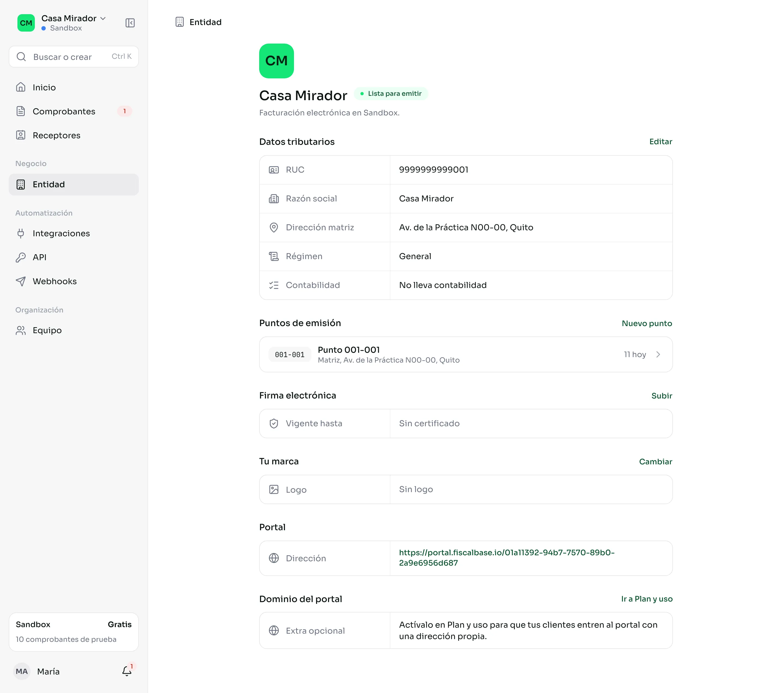Screen dimensions: 784x693
Task: Click the Vigente hasta shield icon
Action: [x=274, y=423]
